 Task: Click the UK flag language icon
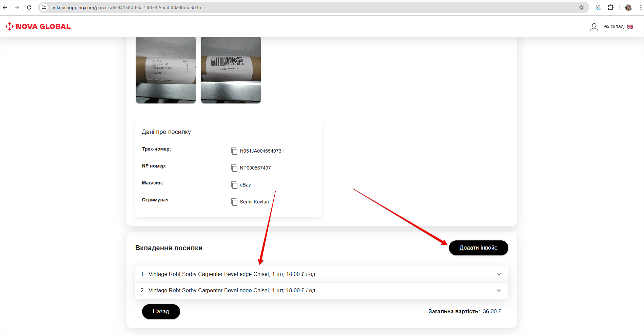coord(630,27)
